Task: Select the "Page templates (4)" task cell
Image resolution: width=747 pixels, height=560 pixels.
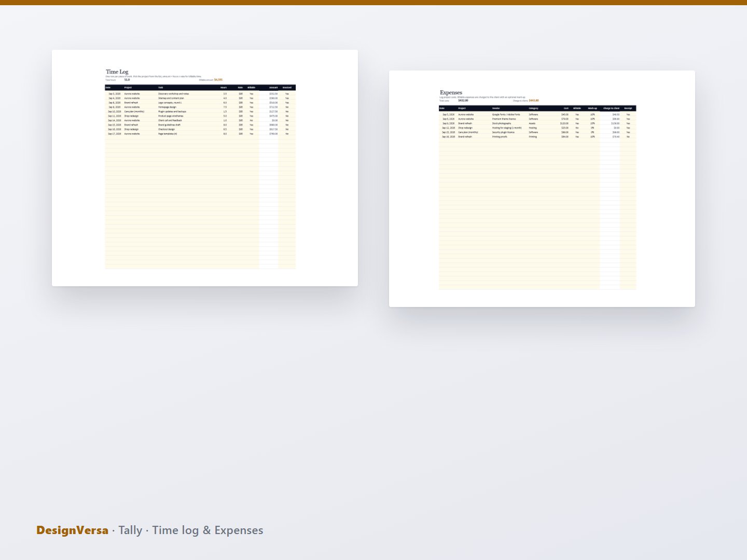Action: 168,134
